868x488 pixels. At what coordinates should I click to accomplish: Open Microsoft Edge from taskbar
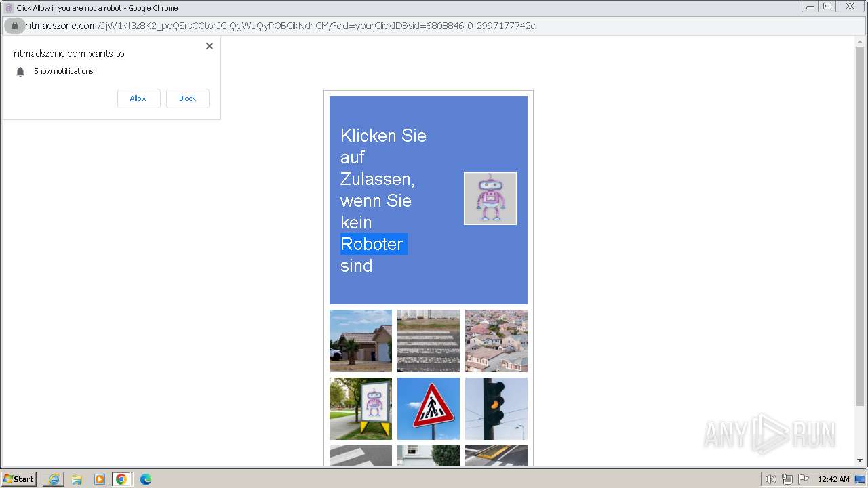146,479
